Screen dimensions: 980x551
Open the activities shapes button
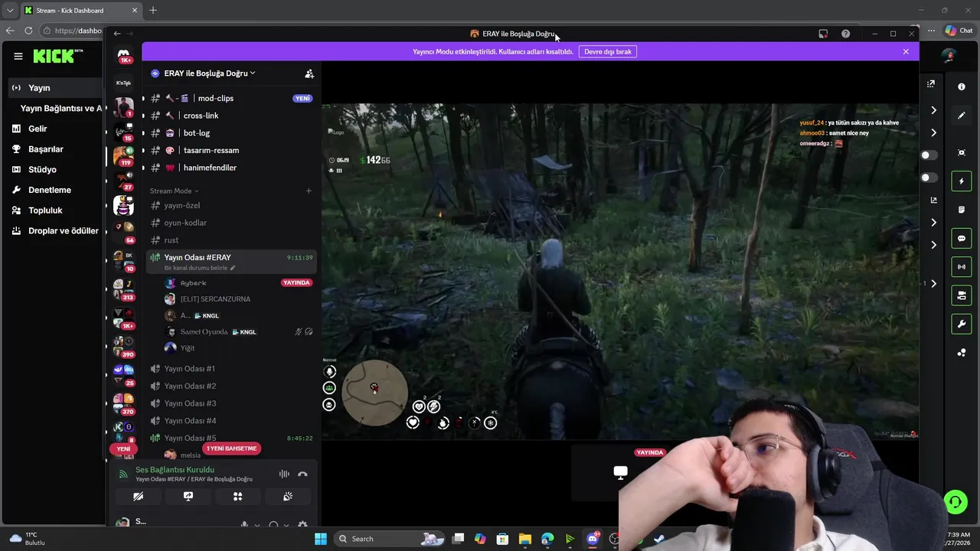click(x=237, y=497)
